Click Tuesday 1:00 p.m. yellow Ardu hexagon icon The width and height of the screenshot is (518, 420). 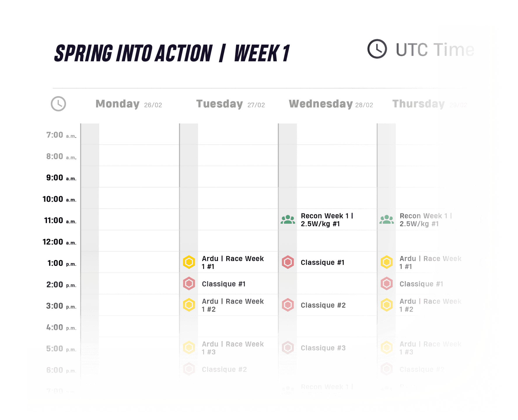coord(189,262)
